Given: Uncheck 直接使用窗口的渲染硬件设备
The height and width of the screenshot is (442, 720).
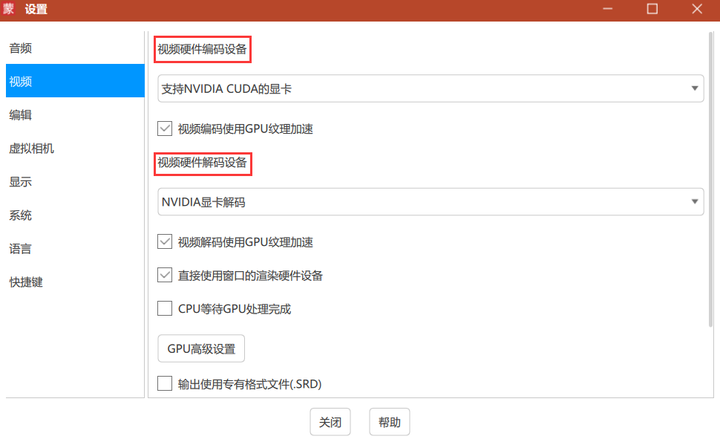Looking at the screenshot, I should 166,275.
